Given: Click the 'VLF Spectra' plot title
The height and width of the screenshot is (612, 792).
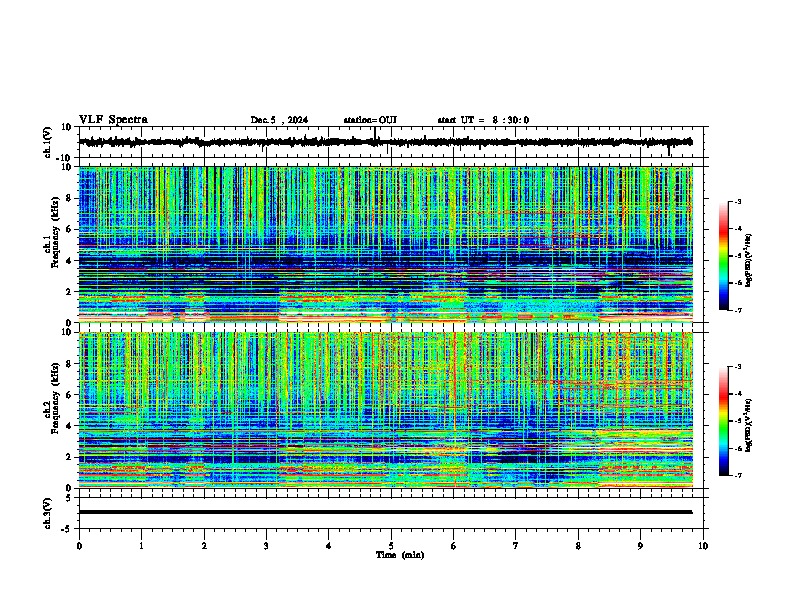Looking at the screenshot, I should click(x=113, y=120).
